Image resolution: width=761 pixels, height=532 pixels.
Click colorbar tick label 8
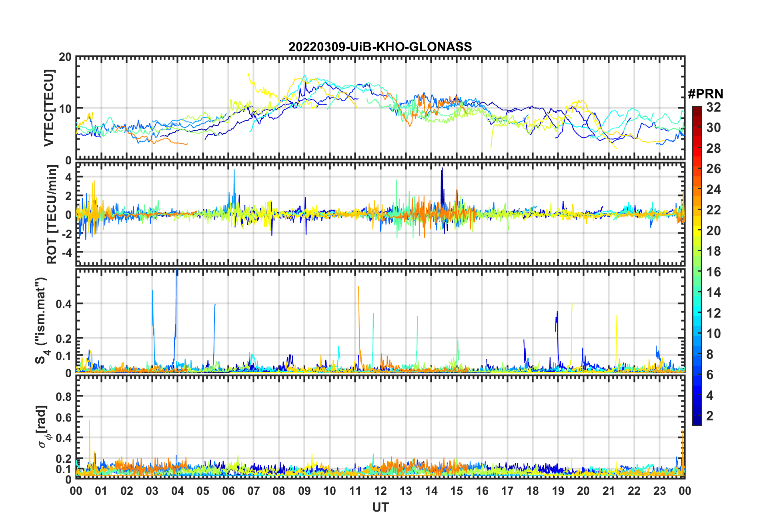point(710,354)
